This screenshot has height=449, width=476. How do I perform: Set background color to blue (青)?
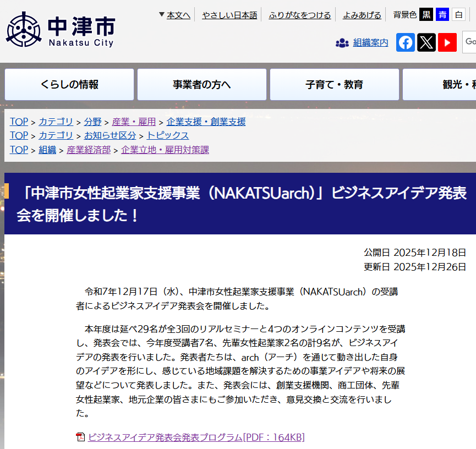tap(442, 15)
